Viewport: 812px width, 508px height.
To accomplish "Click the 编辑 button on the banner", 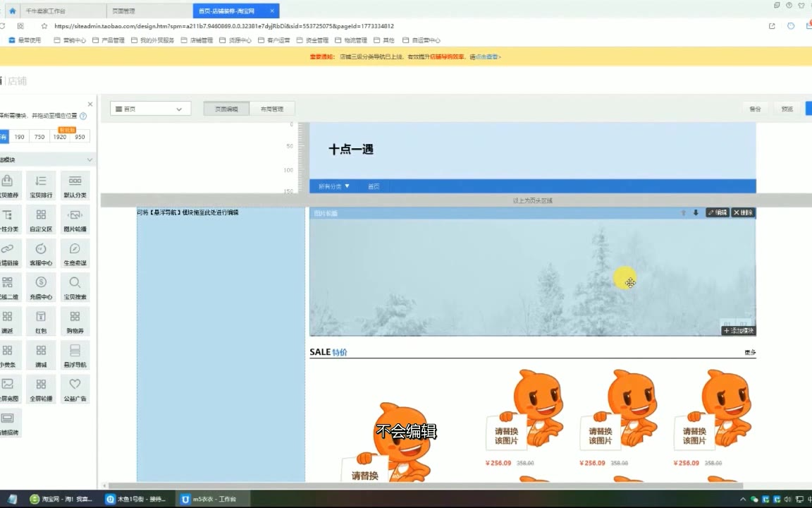I will pos(718,212).
